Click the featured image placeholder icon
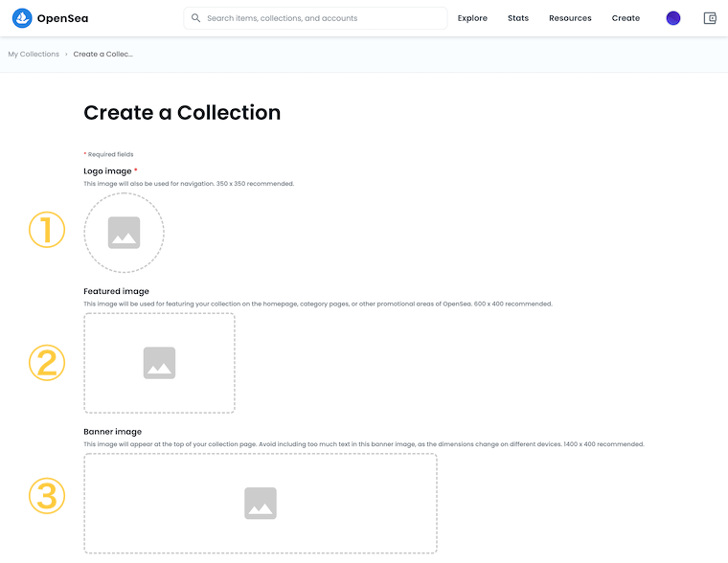This screenshot has height=563, width=728. pos(159,363)
